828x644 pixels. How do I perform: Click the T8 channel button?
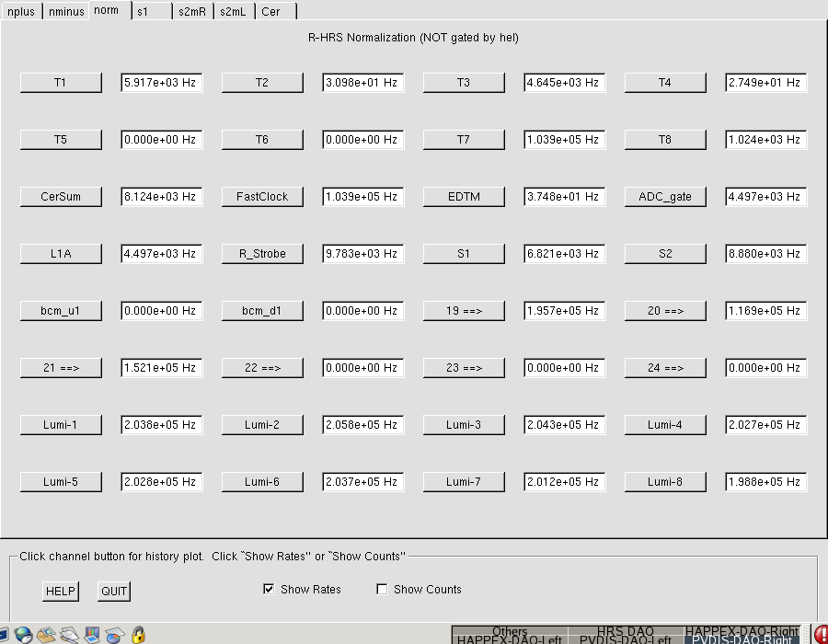665,139
